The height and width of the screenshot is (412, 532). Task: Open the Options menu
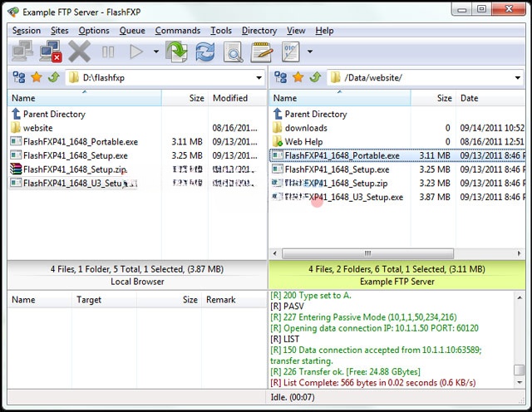point(94,31)
